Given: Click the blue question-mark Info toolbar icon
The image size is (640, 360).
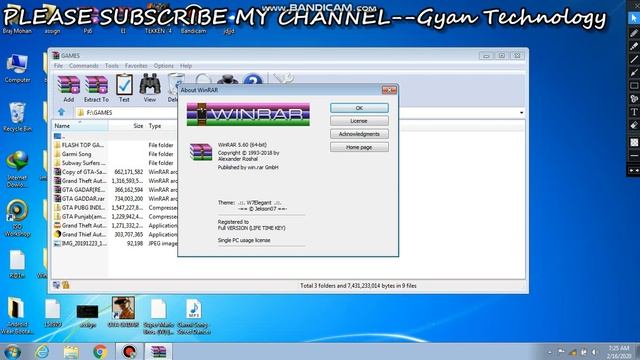Looking at the screenshot, I should point(253,80).
